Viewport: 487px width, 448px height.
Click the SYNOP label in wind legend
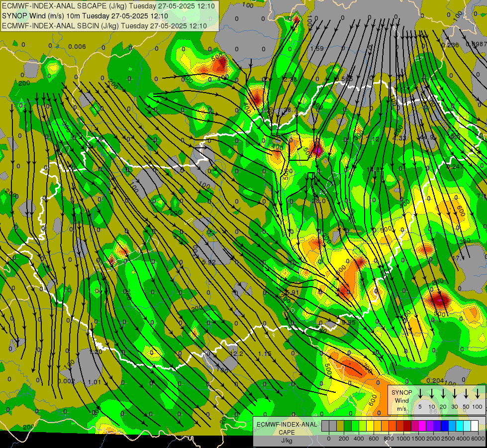(401, 393)
